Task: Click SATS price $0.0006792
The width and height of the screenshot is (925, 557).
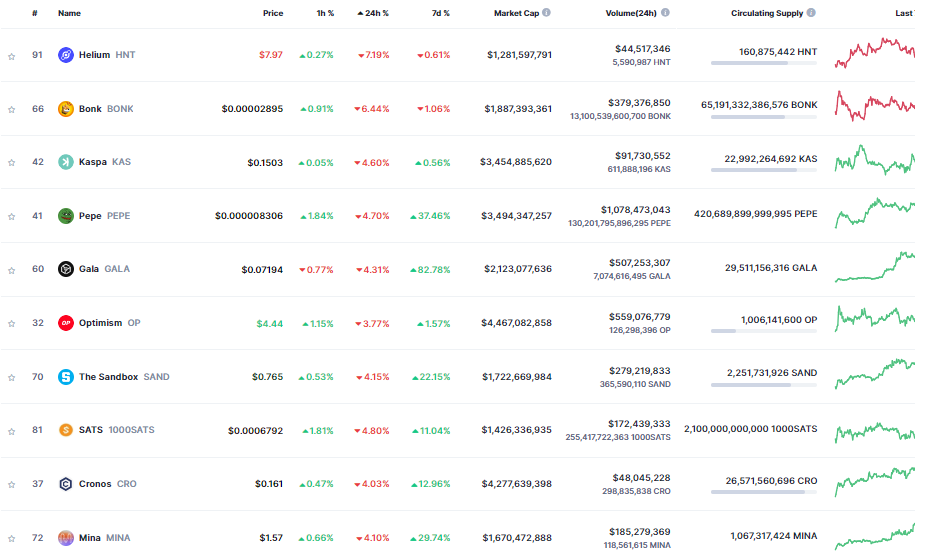Action: [x=255, y=431]
